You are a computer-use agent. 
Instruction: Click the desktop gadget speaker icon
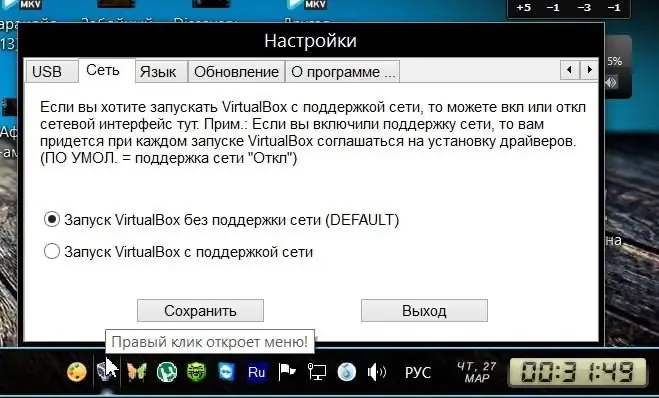[x=611, y=82]
